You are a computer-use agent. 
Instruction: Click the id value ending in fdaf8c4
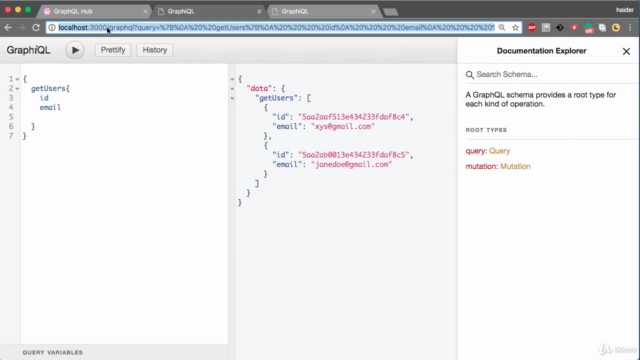tap(353, 117)
